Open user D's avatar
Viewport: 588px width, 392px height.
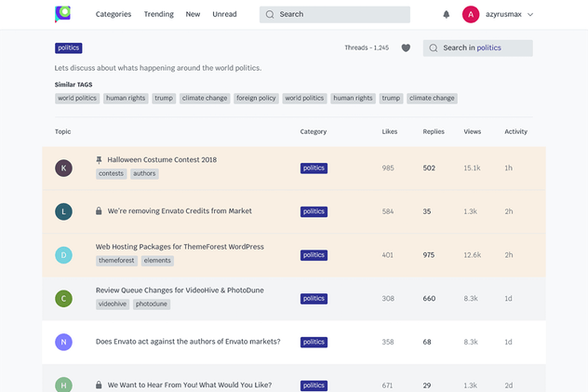tap(64, 255)
